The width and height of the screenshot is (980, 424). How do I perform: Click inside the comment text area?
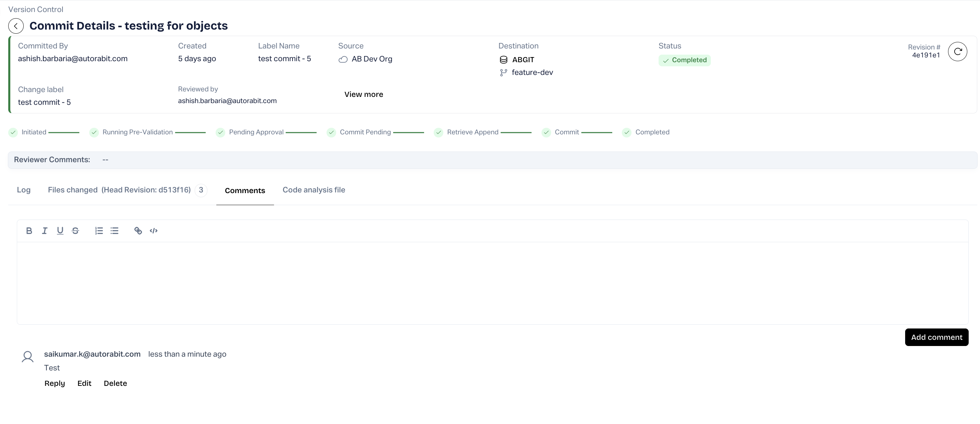492,283
